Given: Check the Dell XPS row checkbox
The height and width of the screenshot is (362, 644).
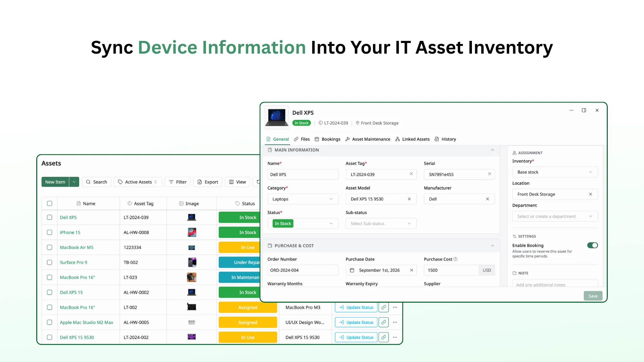Looking at the screenshot, I should [x=49, y=218].
